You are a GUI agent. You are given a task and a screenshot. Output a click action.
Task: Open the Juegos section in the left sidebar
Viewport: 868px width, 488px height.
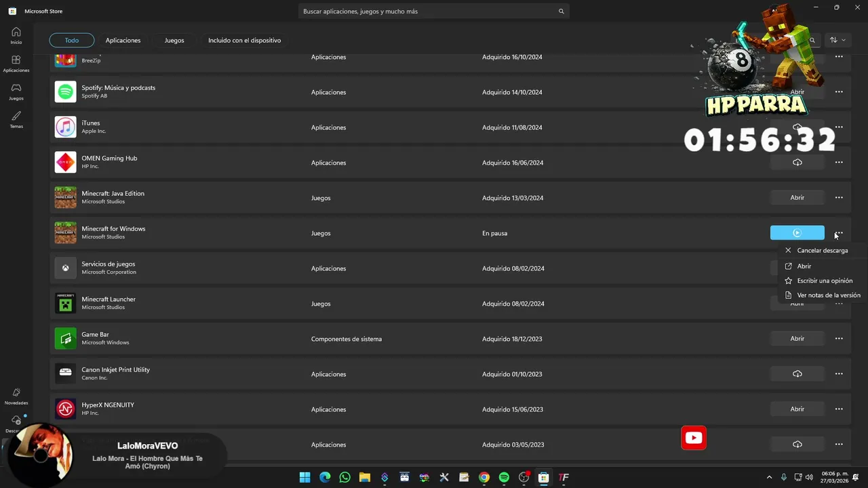[16, 91]
